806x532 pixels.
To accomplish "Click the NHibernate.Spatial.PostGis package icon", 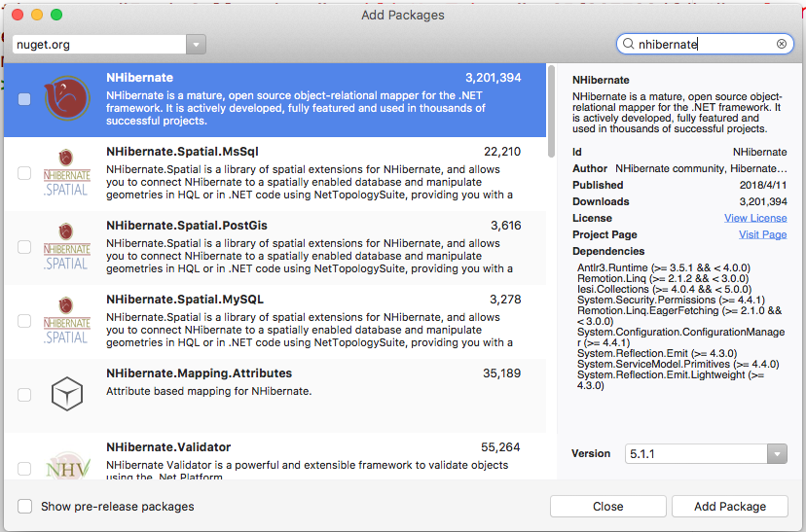I will point(67,247).
